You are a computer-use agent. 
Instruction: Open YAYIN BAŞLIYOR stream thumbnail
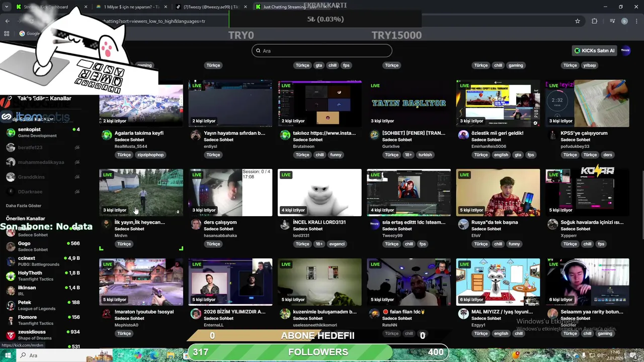click(x=409, y=103)
